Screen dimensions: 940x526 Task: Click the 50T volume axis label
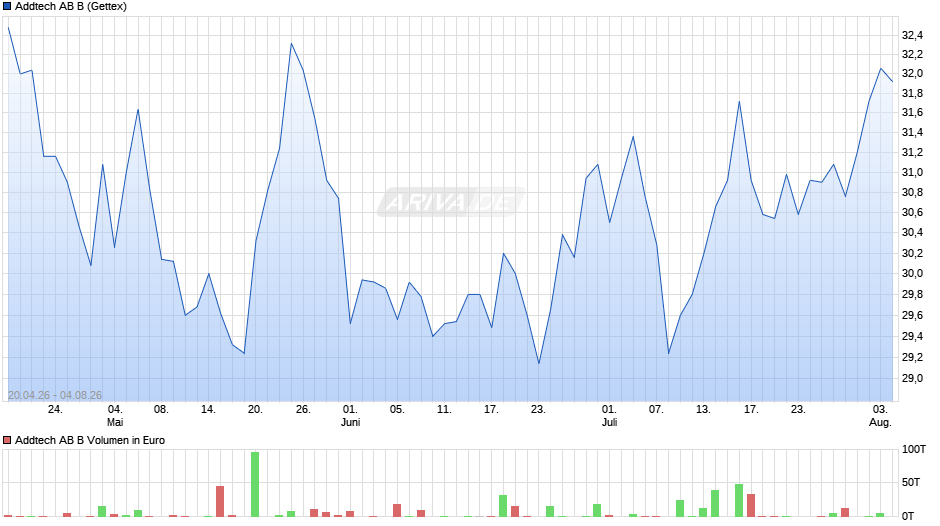911,483
